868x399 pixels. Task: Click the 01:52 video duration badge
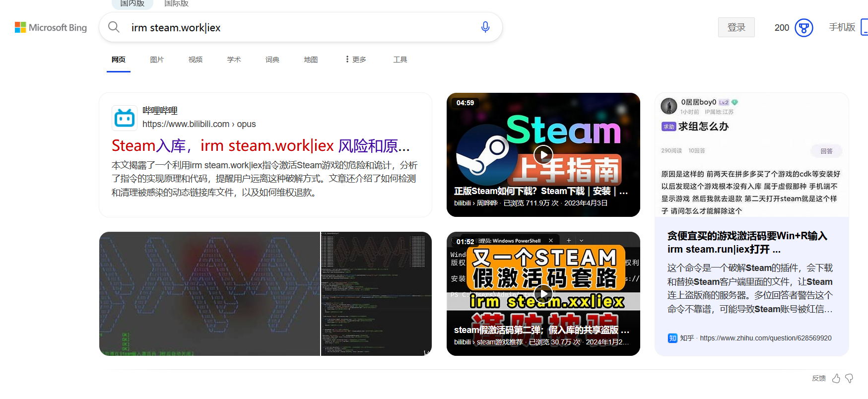coord(465,242)
